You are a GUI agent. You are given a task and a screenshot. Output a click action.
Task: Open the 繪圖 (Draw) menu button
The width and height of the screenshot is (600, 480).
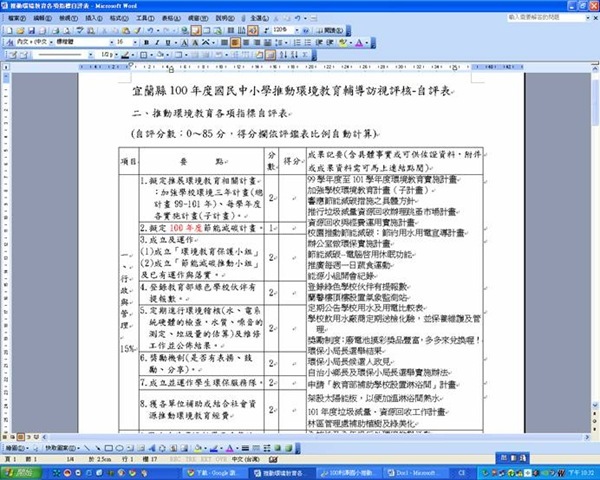(x=17, y=448)
